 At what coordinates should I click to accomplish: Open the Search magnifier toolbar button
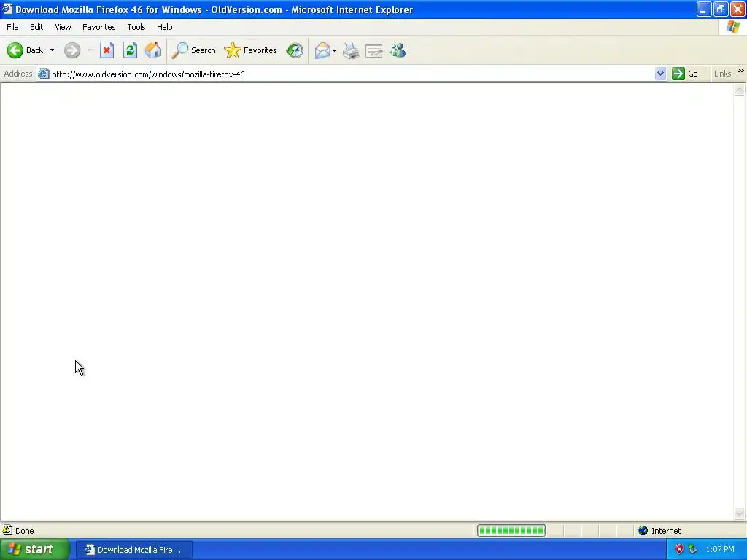pos(193,50)
